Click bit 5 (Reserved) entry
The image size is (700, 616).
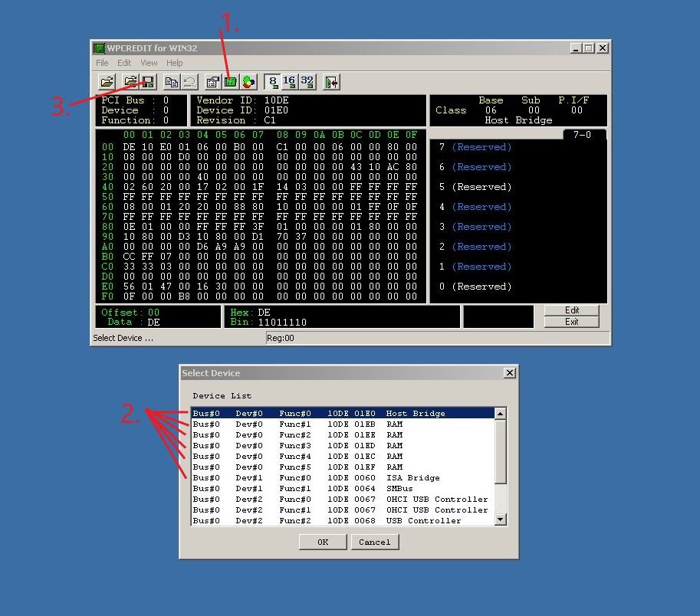475,187
